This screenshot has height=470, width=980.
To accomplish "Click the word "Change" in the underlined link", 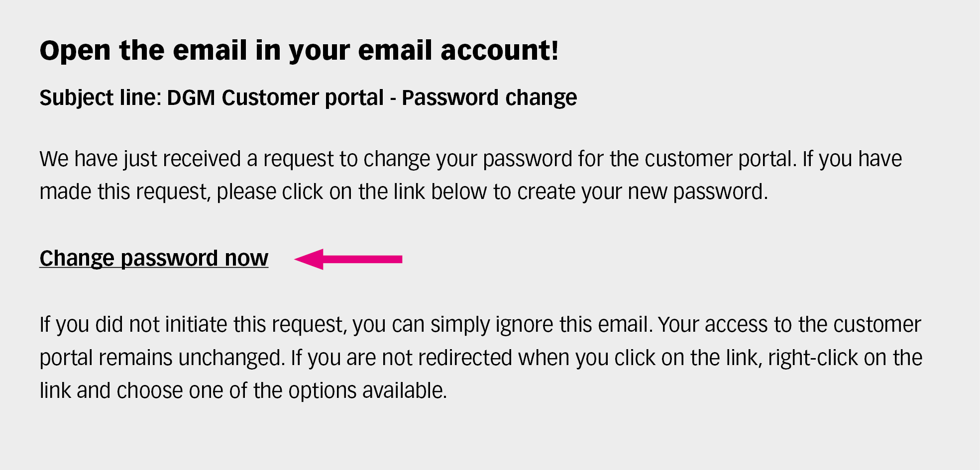I will pyautogui.click(x=77, y=258).
